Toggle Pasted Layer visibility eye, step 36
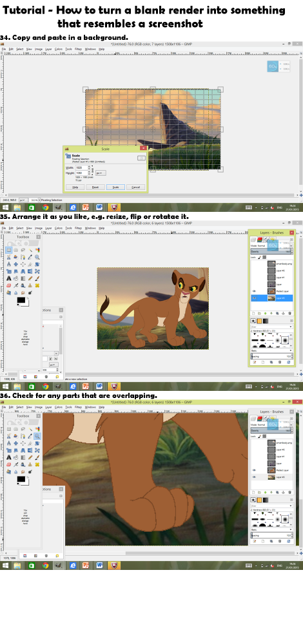This screenshot has width=303, height=644. click(x=254, y=470)
